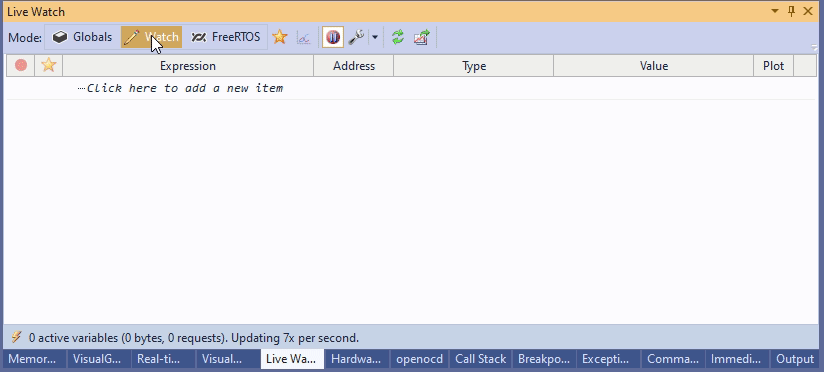
Task: Toggle the red pause updates button
Action: point(333,37)
